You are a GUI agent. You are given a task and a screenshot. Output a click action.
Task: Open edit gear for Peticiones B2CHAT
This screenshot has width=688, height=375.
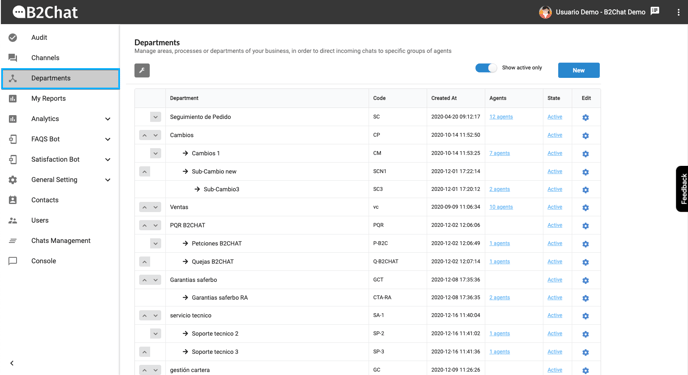585,244
